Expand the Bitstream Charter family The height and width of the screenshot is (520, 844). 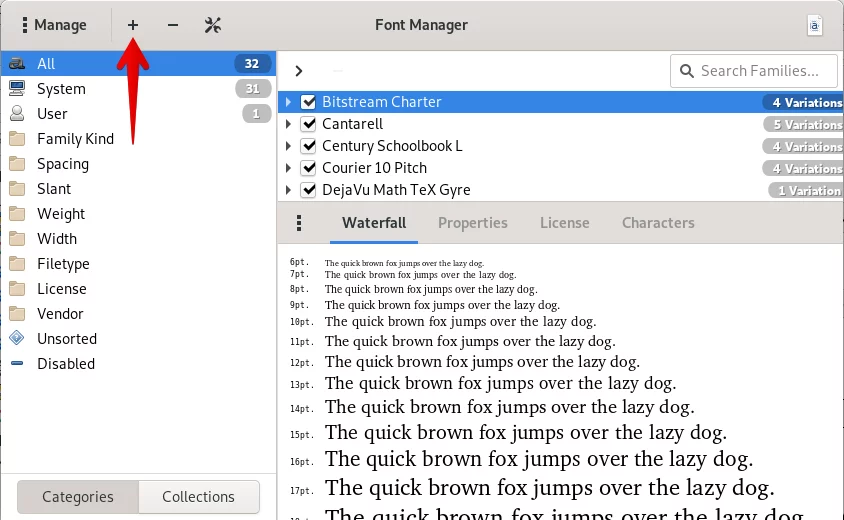point(289,102)
